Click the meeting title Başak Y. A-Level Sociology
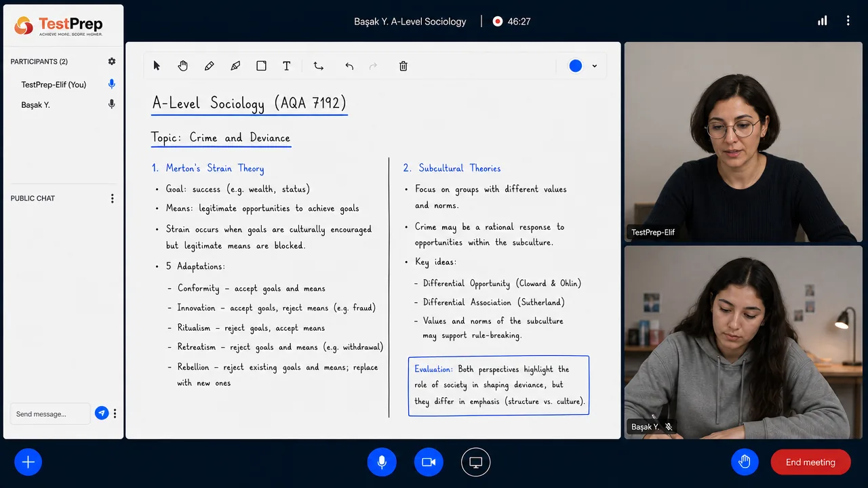Screen dimensions: 868x488 pos(410,22)
